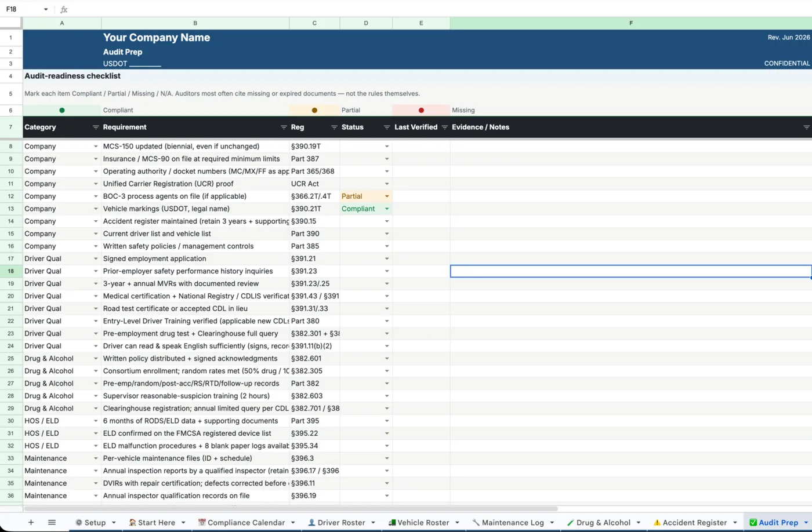Click the green Compliant legend swatch

[62, 110]
